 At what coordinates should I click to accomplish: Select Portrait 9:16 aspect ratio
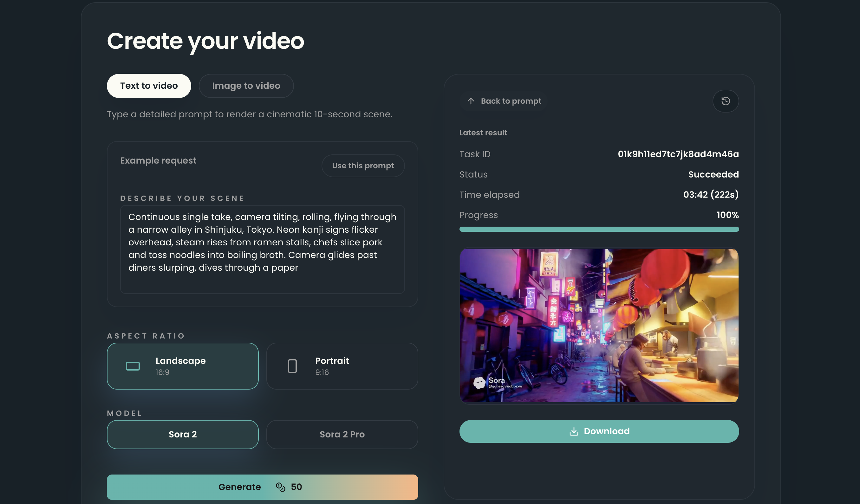[x=342, y=366]
